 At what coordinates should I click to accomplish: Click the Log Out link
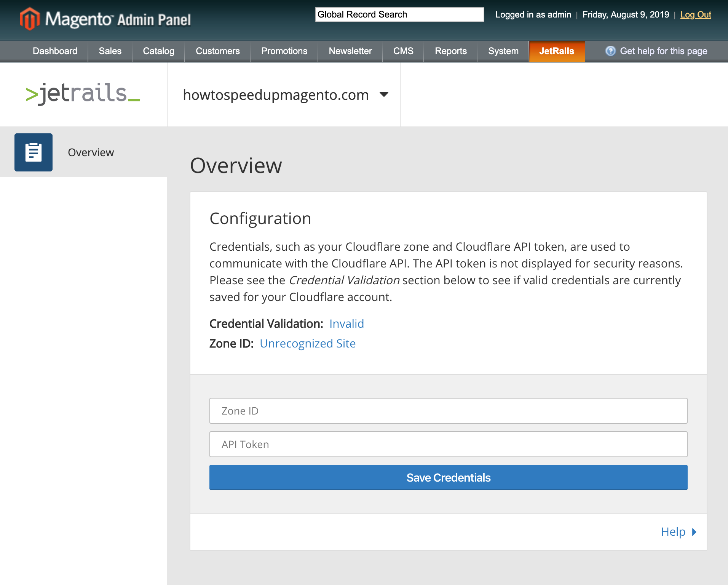point(696,14)
